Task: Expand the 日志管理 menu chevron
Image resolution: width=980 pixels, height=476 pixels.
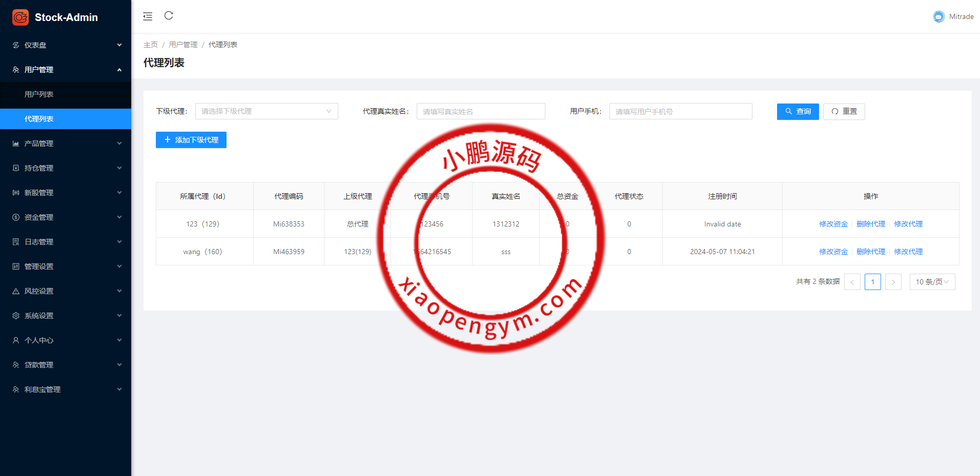Action: coord(119,242)
